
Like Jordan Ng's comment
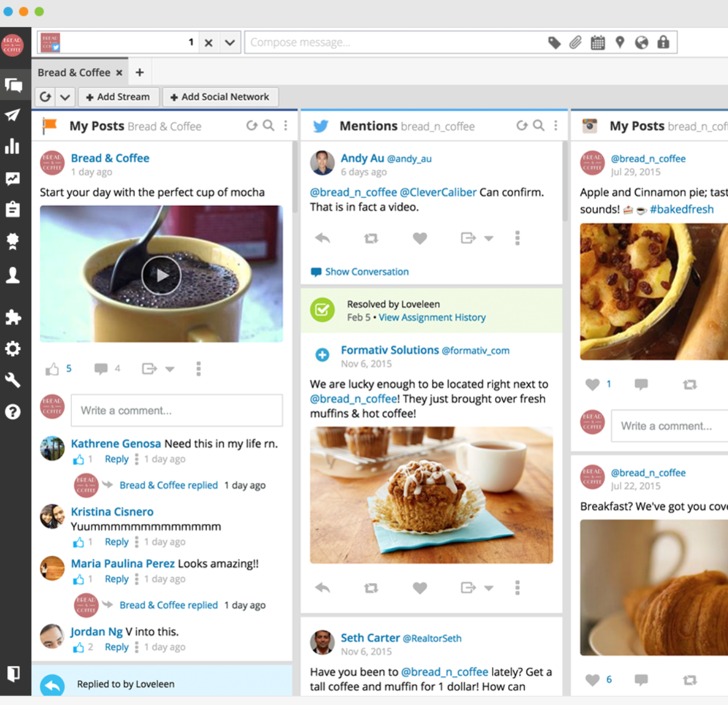click(x=78, y=647)
